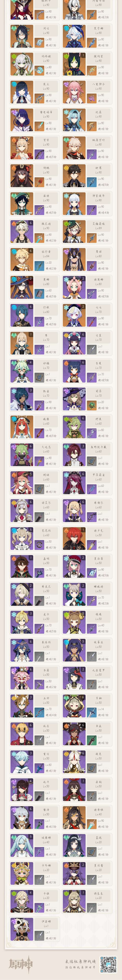
Task: Select Kamisato Ayaka's sword weapon icon
Action: (91, 210)
